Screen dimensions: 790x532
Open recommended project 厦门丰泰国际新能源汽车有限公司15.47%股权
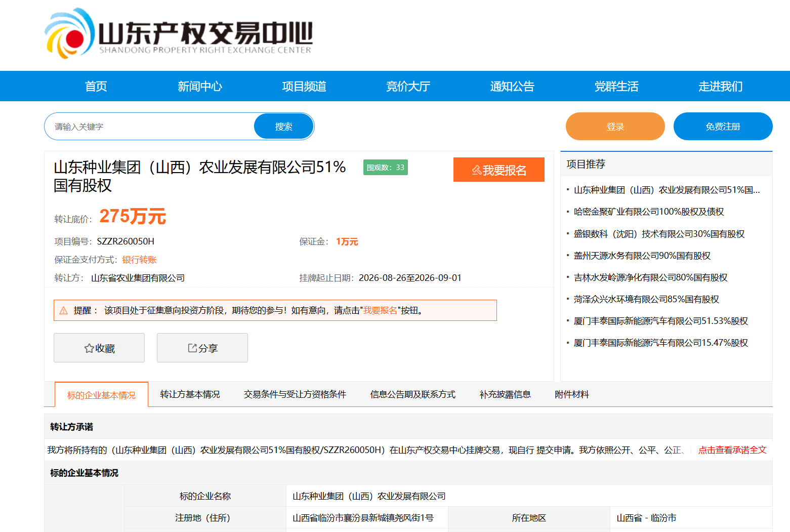(x=661, y=343)
